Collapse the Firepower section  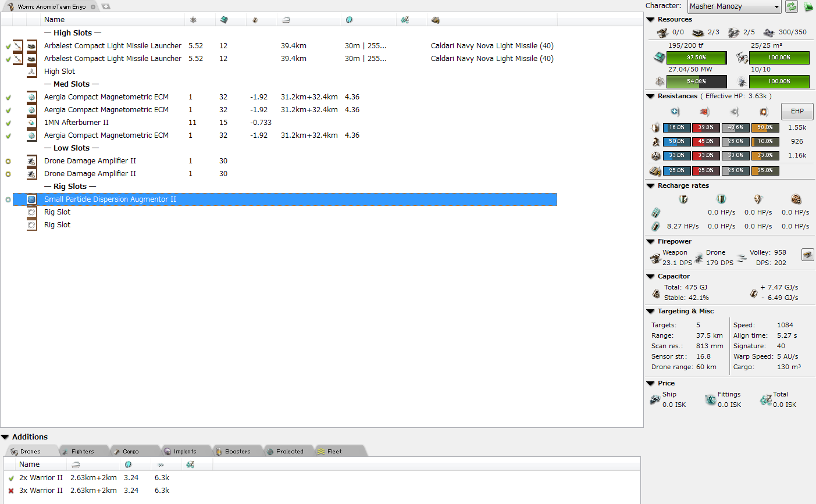650,242
